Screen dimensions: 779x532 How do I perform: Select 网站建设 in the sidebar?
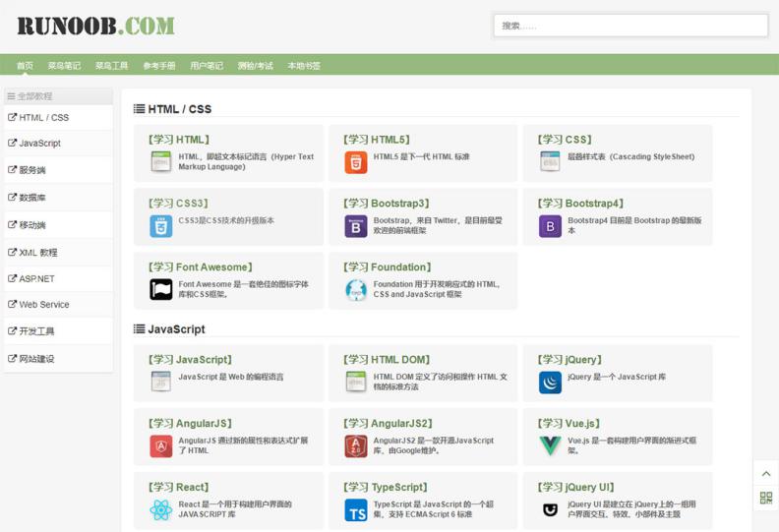click(x=58, y=359)
